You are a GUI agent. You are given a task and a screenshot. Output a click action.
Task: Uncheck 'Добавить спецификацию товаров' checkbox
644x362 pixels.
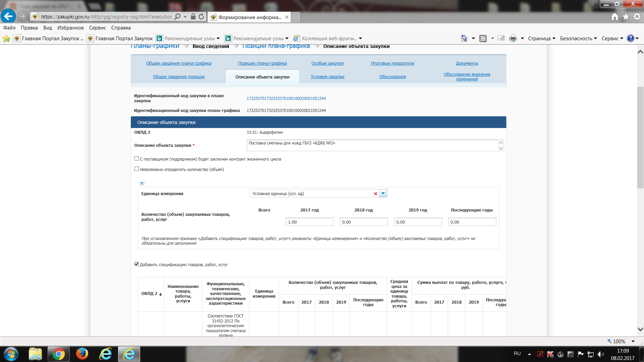[x=137, y=264]
